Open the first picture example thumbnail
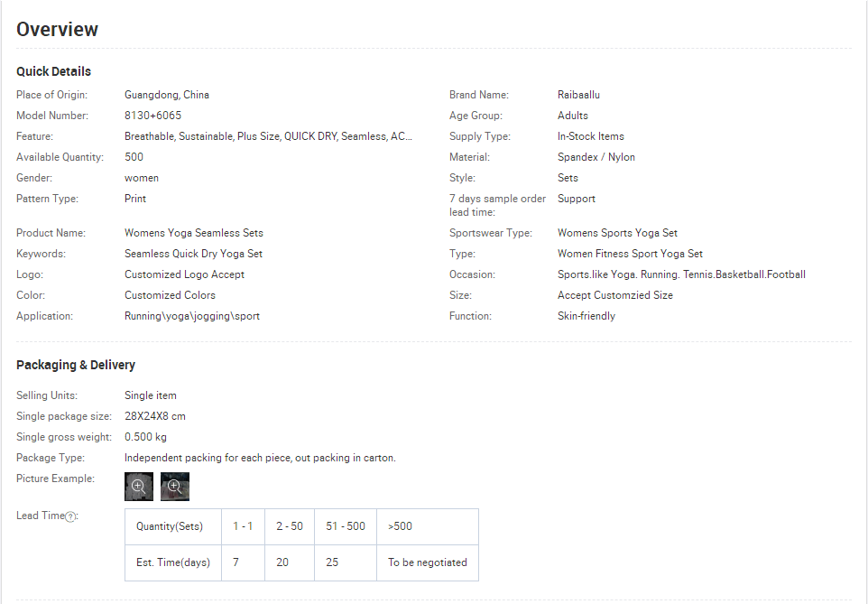This screenshot has height=604, width=868. [x=138, y=487]
